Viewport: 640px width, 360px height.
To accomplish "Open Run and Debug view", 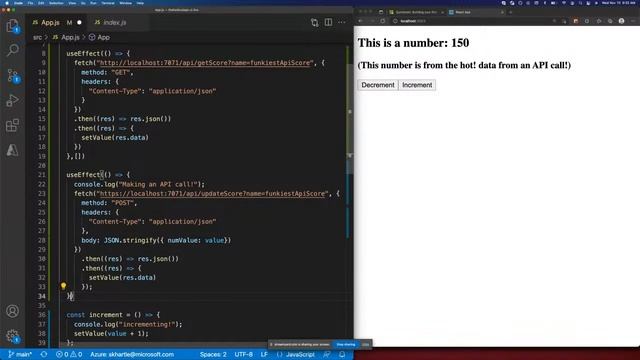I will (12, 100).
